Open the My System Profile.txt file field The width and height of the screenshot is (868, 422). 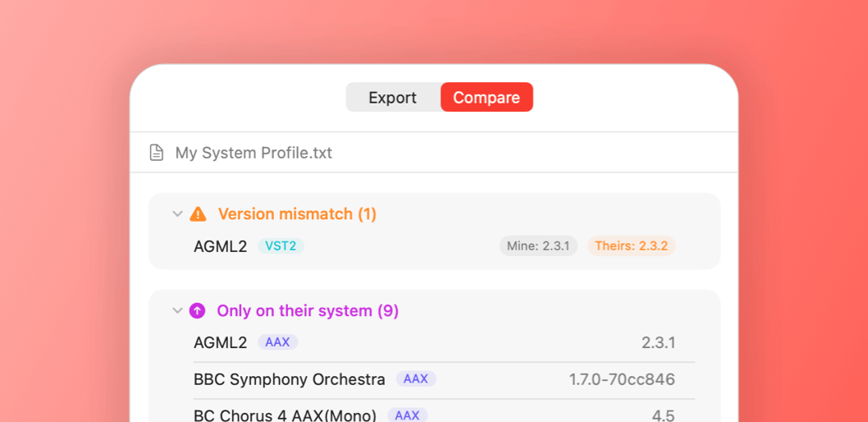[254, 153]
